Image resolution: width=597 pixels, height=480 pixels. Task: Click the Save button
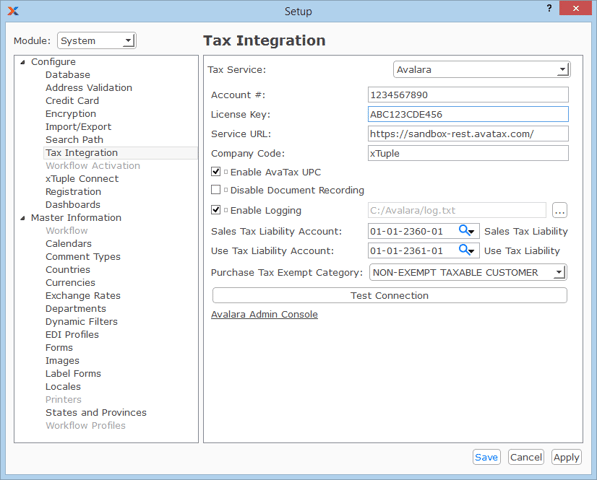click(x=486, y=457)
